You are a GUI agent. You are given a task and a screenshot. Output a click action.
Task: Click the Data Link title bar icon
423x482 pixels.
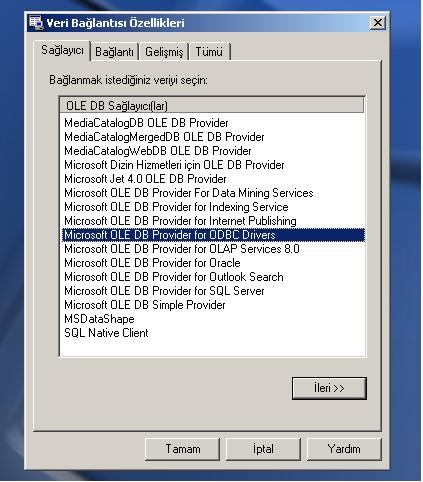click(36, 23)
